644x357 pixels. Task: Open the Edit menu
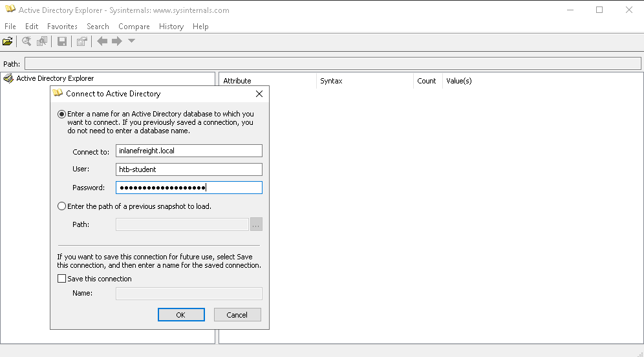[x=32, y=27]
